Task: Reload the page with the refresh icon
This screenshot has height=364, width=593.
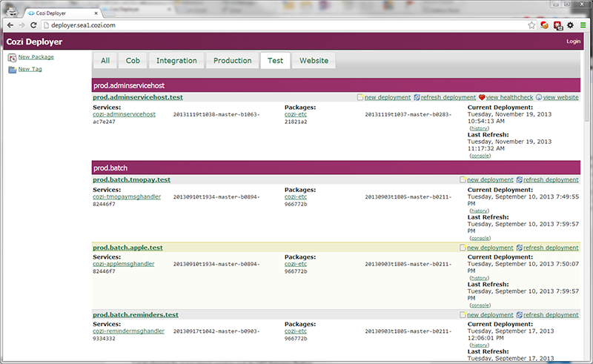Action: tap(33, 25)
